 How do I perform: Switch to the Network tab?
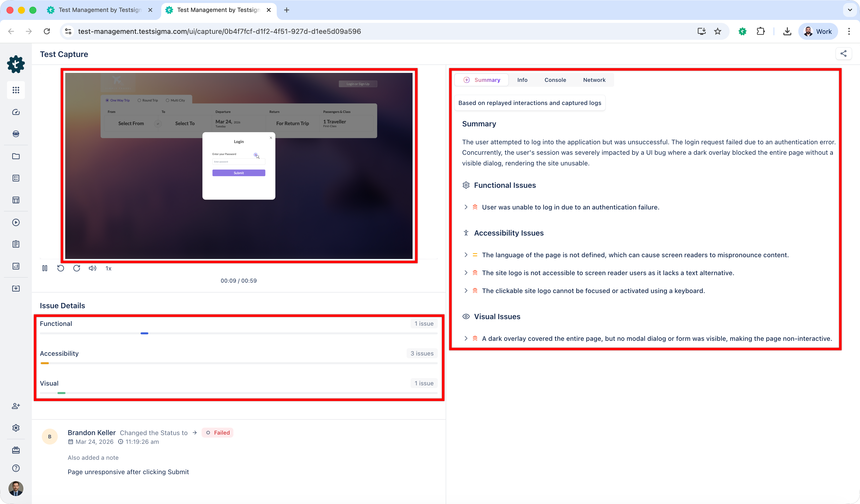tap(594, 80)
